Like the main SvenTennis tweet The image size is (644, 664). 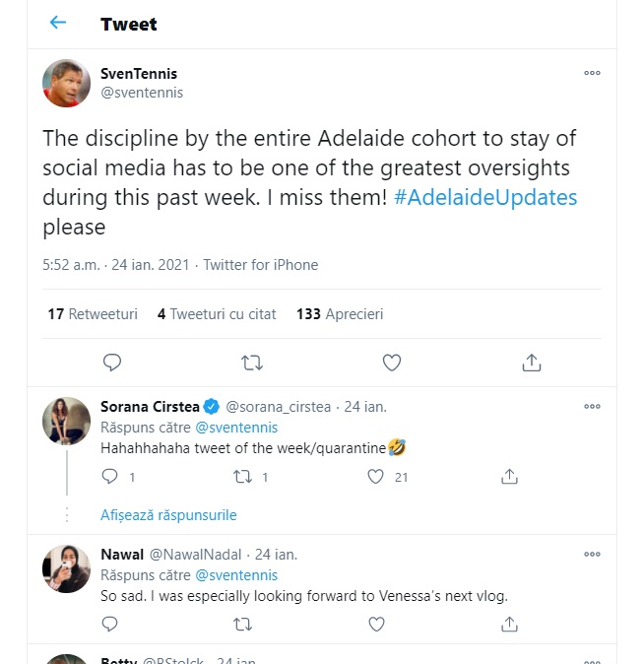391,363
